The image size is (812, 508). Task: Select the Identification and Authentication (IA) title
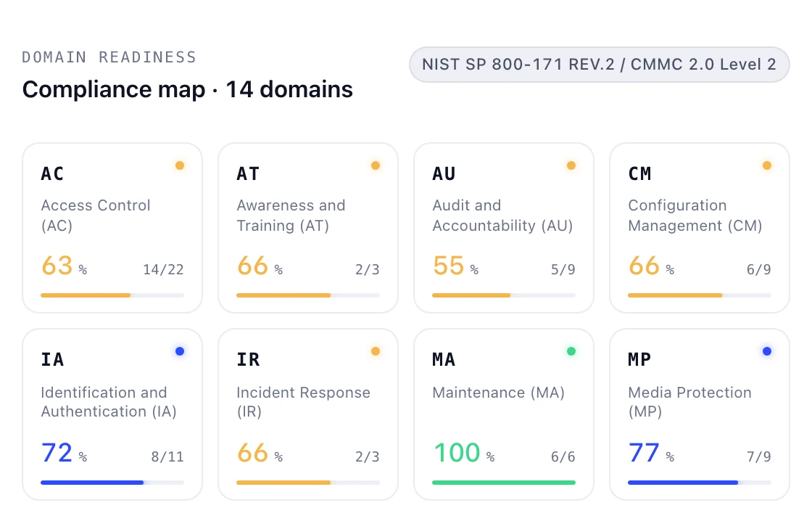[109, 402]
